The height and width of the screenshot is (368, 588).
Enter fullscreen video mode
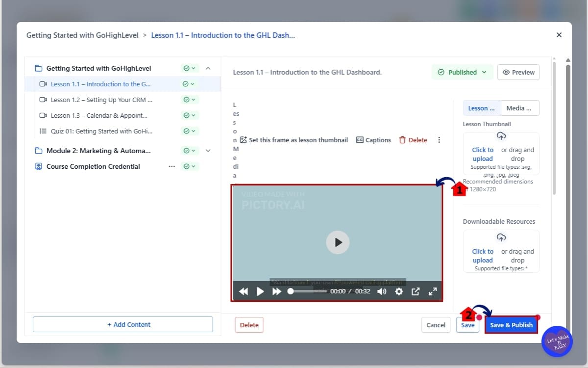pos(433,291)
